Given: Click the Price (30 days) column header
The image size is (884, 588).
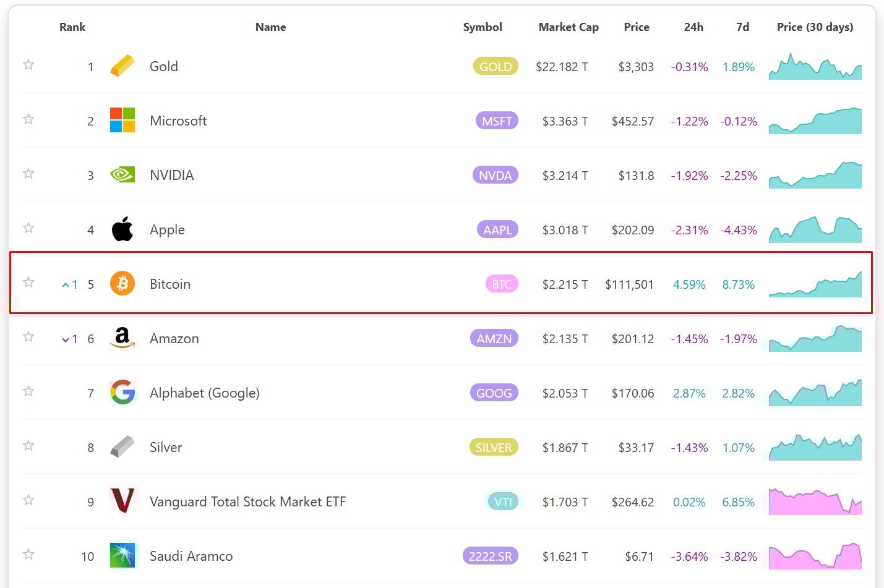Looking at the screenshot, I should coord(815,27).
